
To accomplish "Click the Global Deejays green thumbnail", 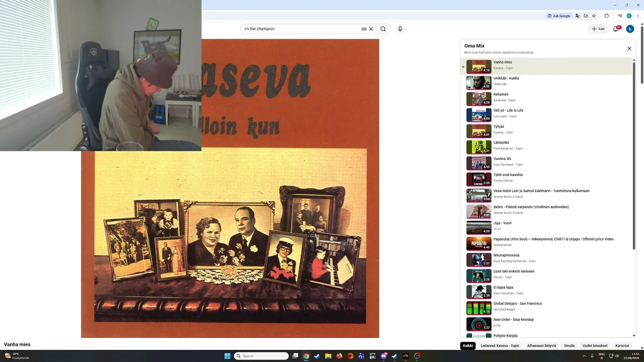I will [479, 308].
